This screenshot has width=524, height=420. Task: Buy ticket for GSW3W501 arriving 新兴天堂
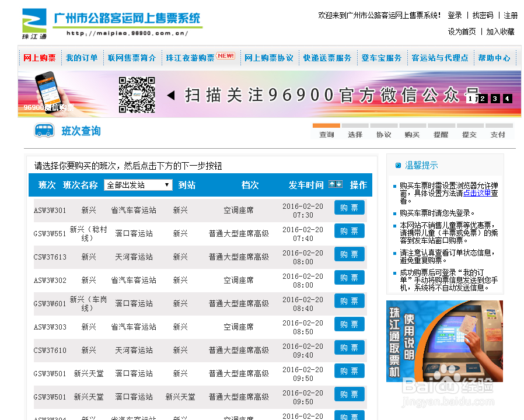click(x=349, y=394)
